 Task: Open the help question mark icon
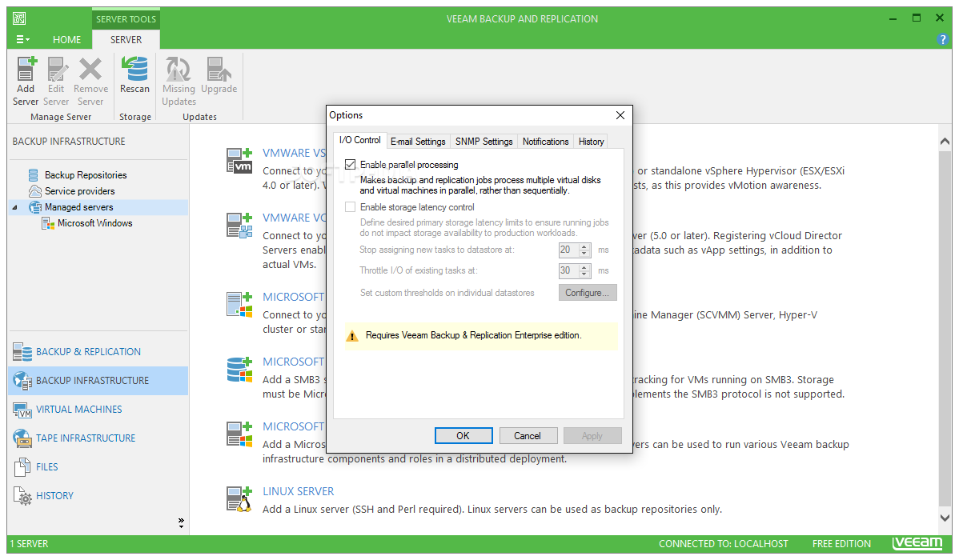pyautogui.click(x=942, y=39)
